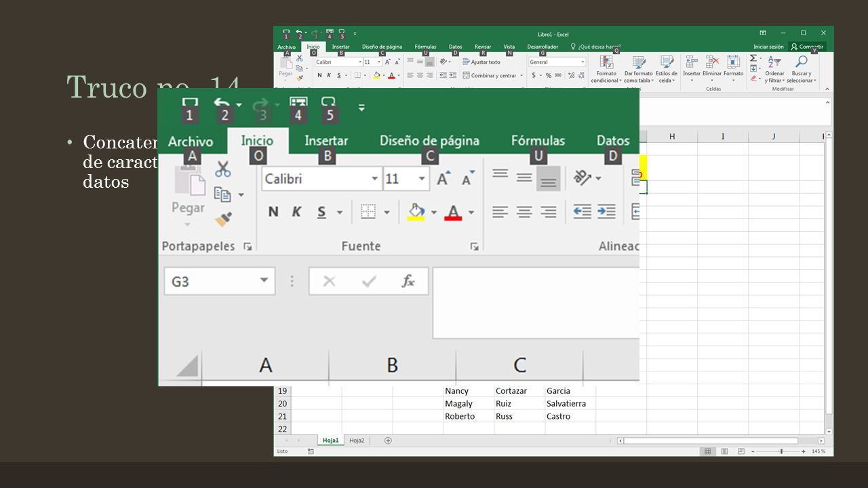Click the macro recording icon in the status bar
Screen dimensions: 868x488
[311, 451]
